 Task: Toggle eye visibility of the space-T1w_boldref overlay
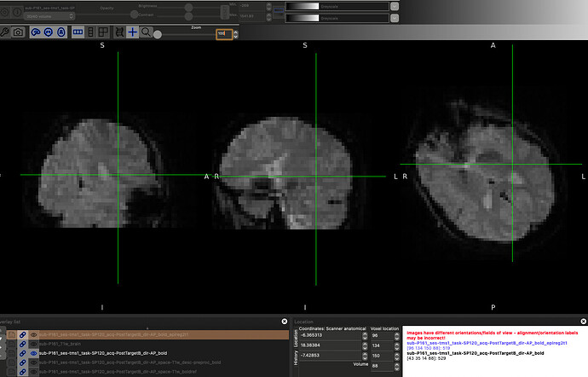34,372
